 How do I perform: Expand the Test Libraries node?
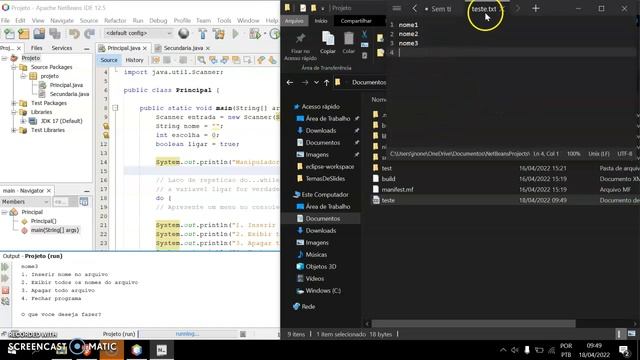(14, 130)
